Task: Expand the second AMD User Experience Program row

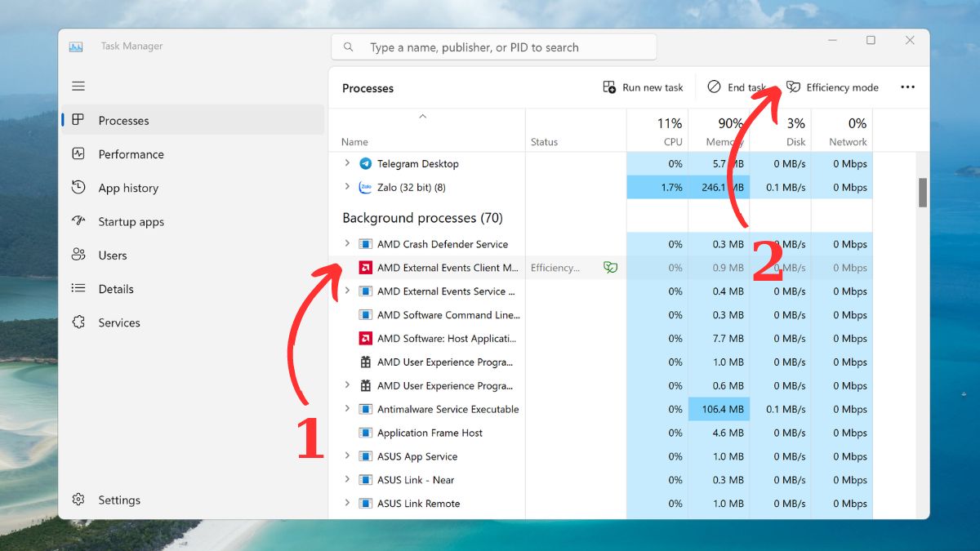Action: coord(347,385)
